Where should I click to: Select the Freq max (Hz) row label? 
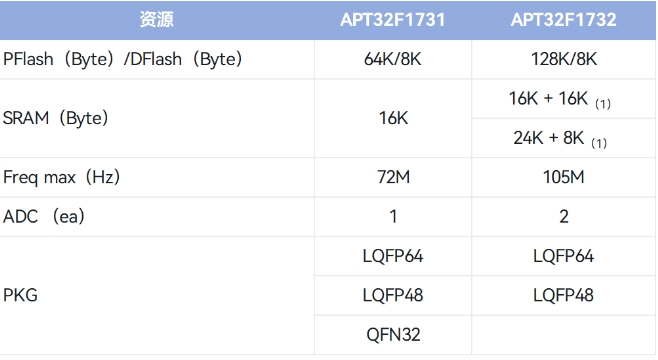click(61, 177)
